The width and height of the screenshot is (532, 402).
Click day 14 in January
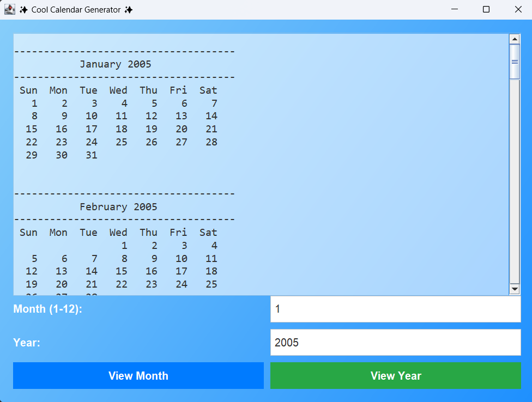point(211,116)
